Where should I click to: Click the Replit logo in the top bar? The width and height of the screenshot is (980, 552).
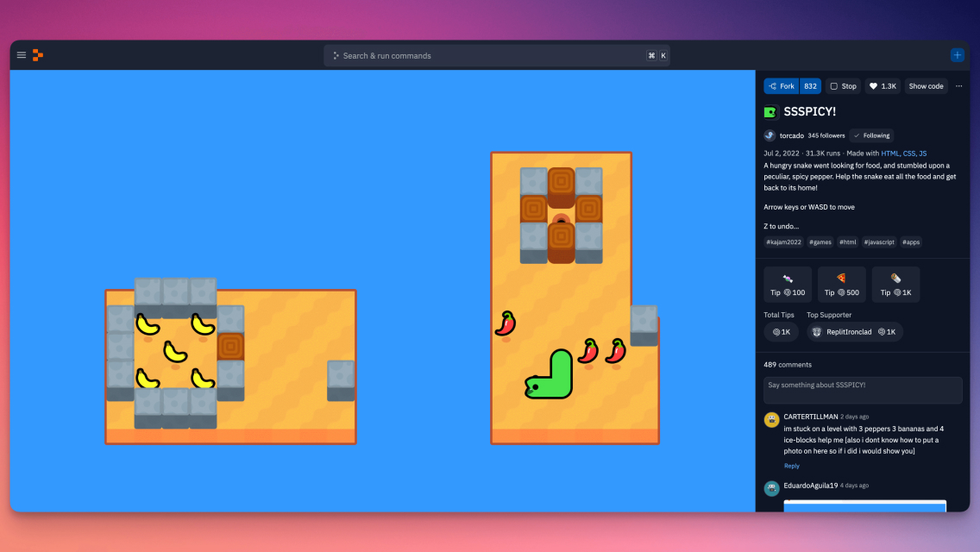coord(37,54)
